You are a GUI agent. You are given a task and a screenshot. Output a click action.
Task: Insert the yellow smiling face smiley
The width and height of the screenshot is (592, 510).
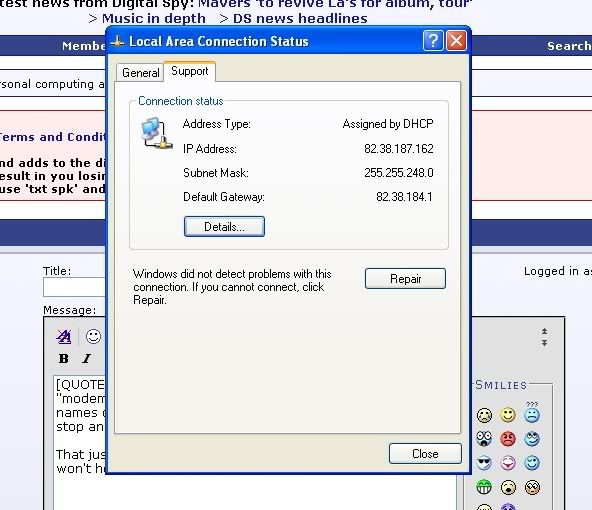[508, 414]
